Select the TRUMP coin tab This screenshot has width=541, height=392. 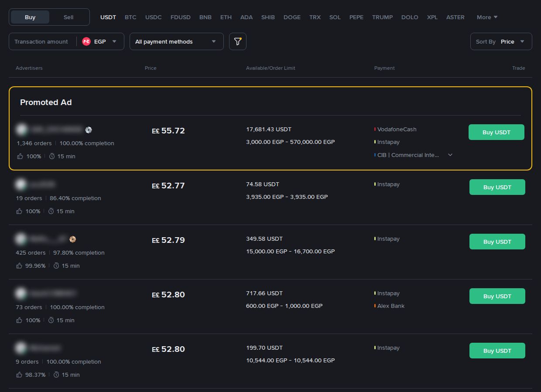[382, 17]
